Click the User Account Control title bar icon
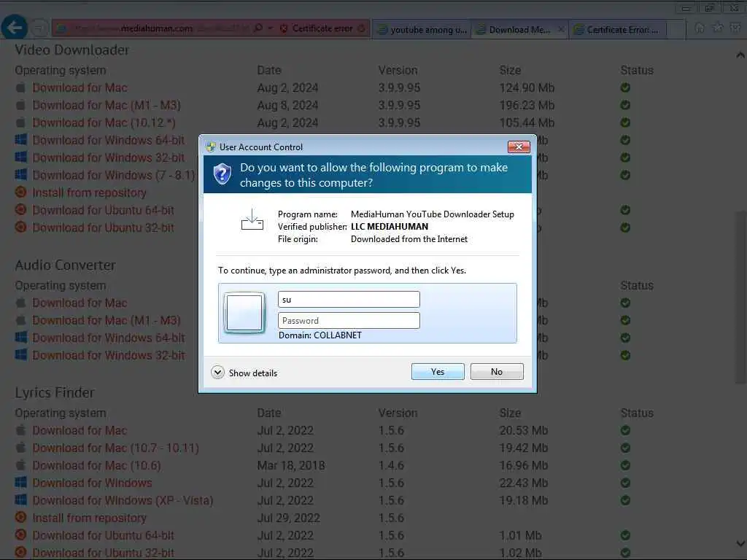This screenshot has height=560, width=747. point(211,147)
